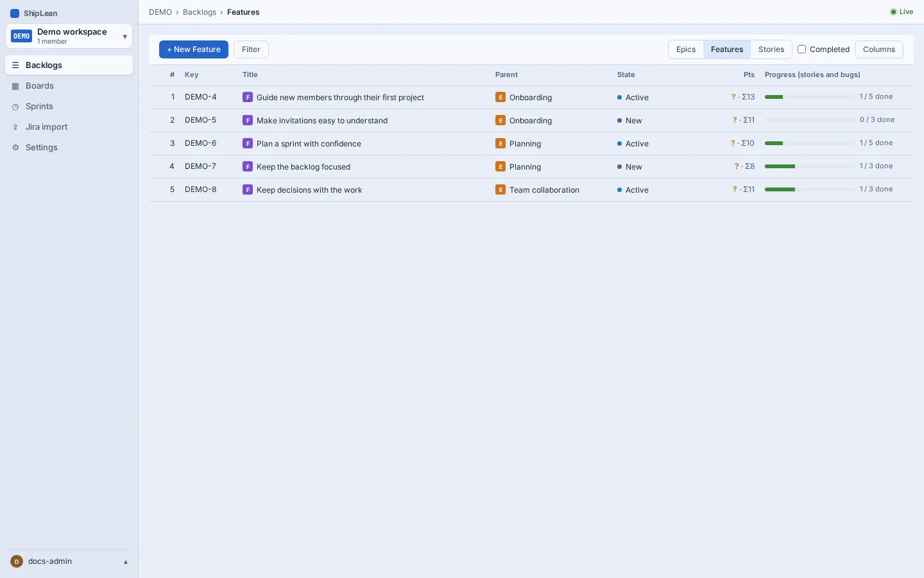924x578 pixels.
Task: Click the feature icon beside 'Keep the backlog focused'
Action: 248,167
